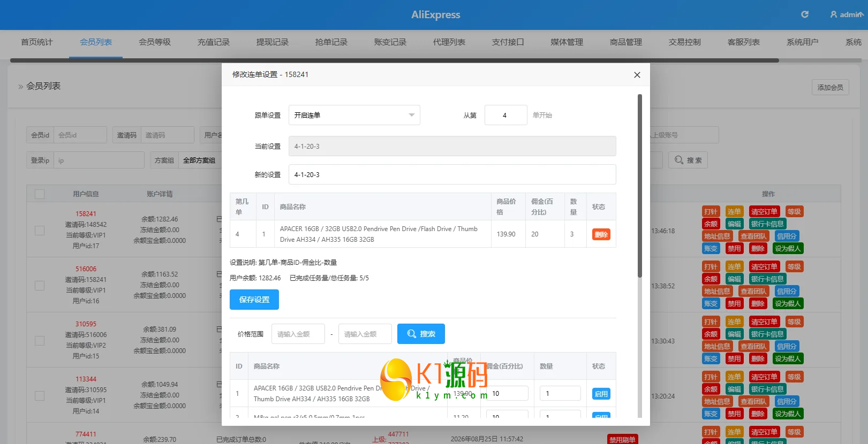This screenshot has width=868, height=444.
Task: Click 设为假人 for member 310595
Action: click(788, 359)
